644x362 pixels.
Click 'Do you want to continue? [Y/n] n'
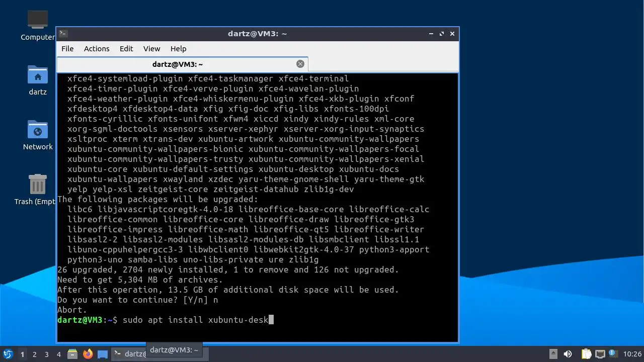click(137, 300)
